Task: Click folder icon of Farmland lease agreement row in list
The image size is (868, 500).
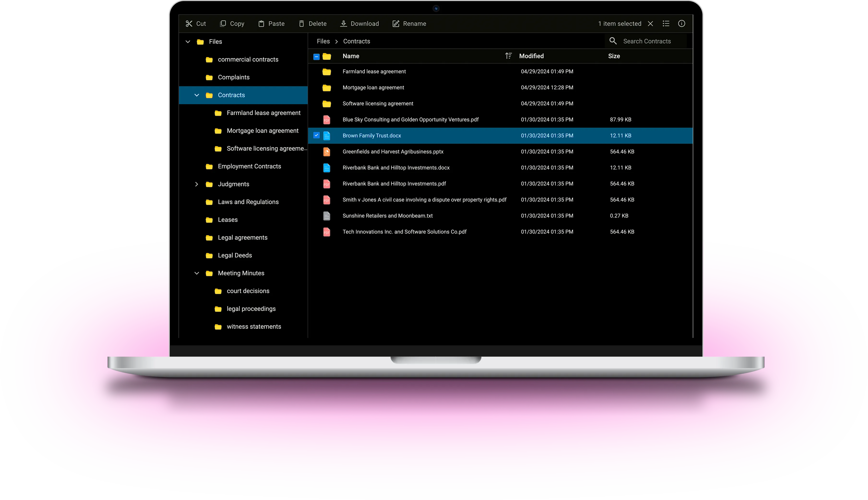Action: 327,72
